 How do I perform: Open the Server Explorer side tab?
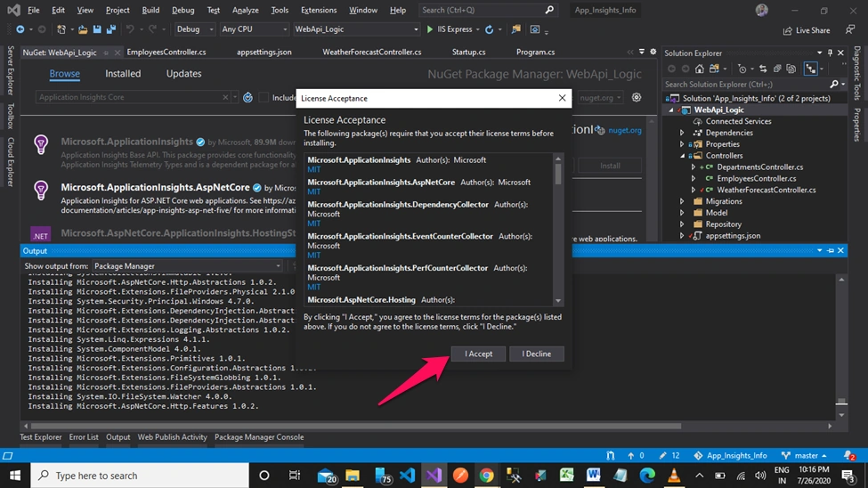tap(10, 70)
